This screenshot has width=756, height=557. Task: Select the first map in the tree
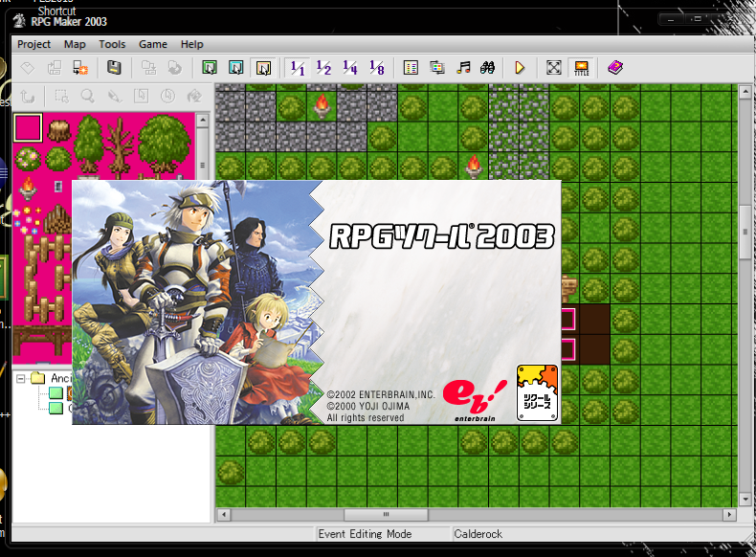(56, 393)
